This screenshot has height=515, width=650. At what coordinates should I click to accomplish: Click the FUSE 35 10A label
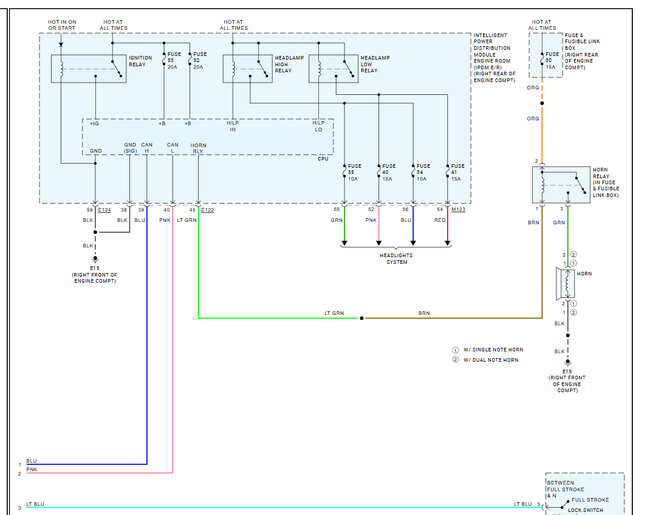pyautogui.click(x=354, y=172)
